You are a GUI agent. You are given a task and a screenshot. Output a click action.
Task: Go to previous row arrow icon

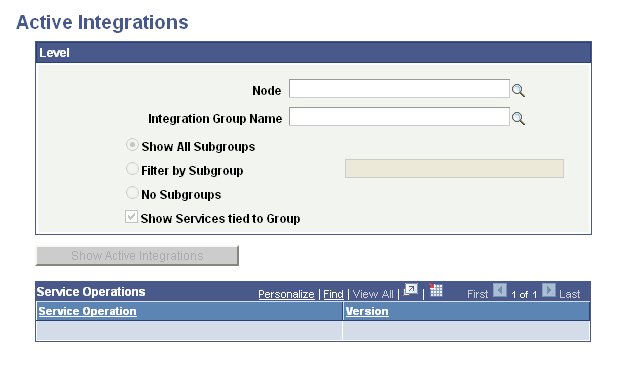click(x=500, y=290)
